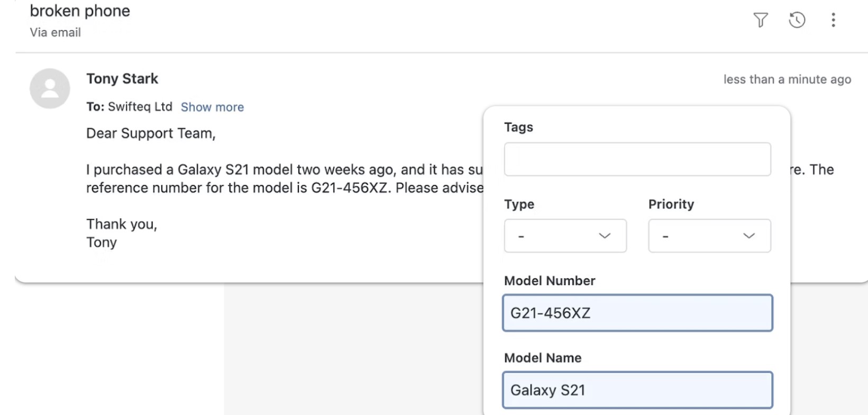Click the Tags field label
Viewport: 868px width, 415px height.
tap(518, 128)
